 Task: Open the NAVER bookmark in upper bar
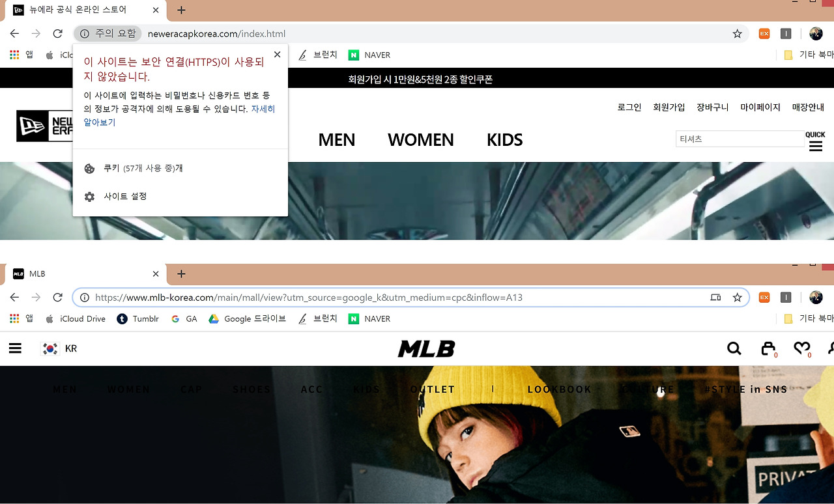pyautogui.click(x=369, y=55)
